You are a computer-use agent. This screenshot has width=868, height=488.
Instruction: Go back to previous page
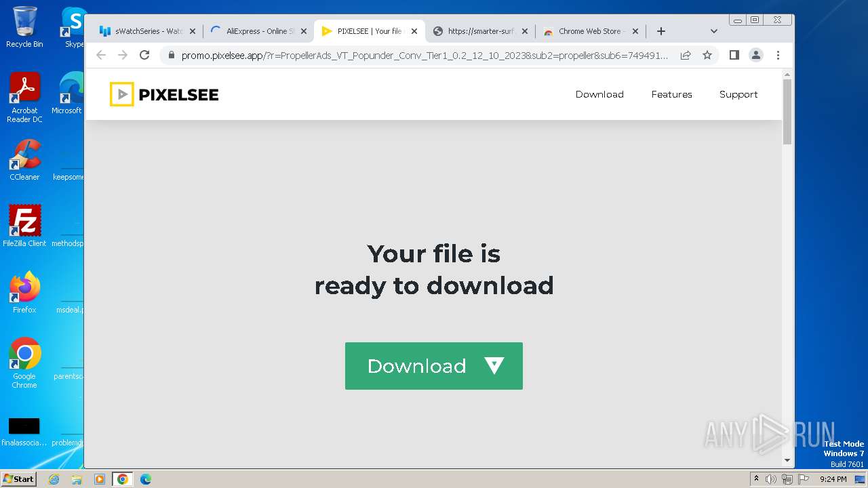101,55
